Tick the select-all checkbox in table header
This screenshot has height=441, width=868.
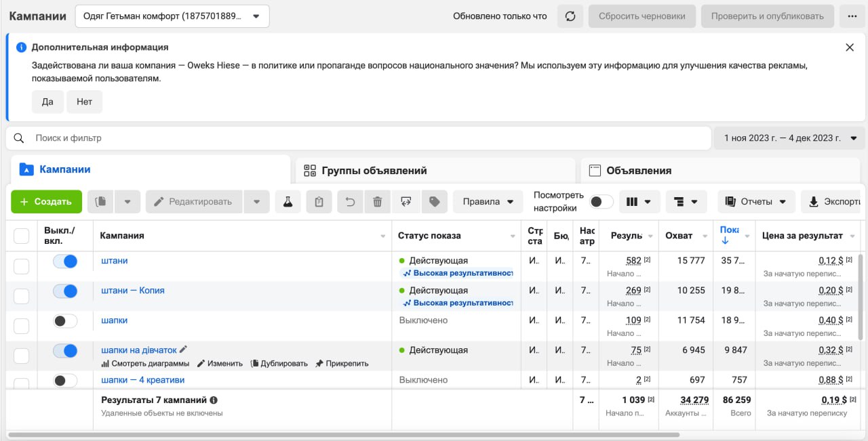click(22, 236)
